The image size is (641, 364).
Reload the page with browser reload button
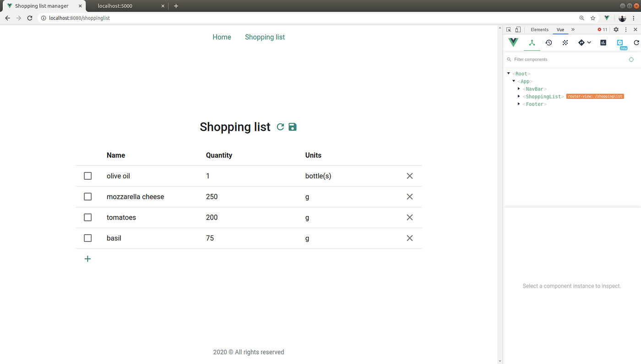(30, 18)
